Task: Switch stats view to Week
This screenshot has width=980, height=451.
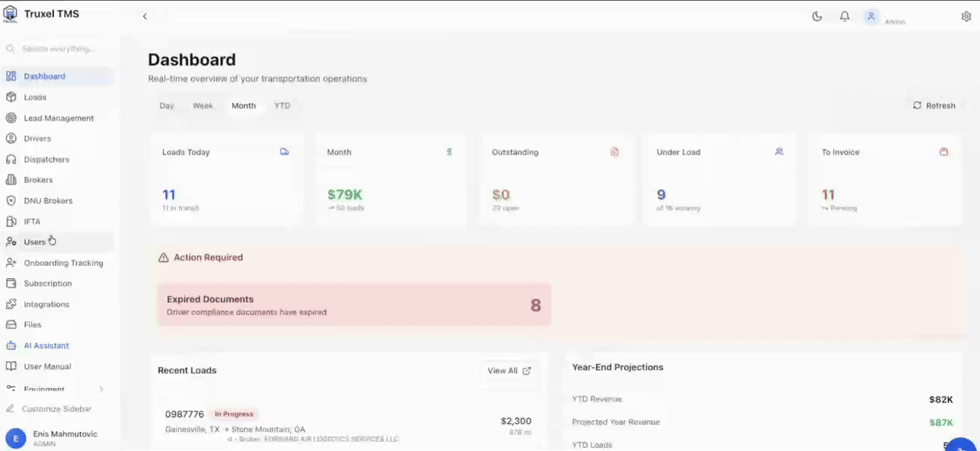Action: 203,105
